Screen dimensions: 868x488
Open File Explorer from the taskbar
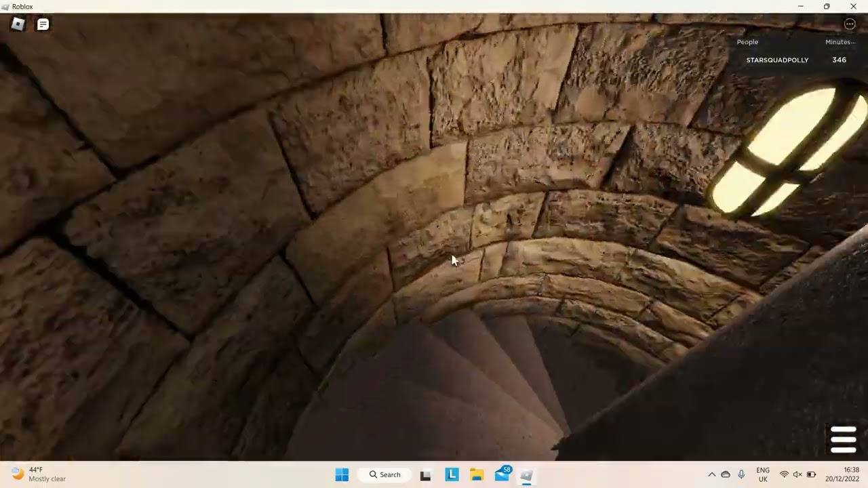click(x=477, y=474)
